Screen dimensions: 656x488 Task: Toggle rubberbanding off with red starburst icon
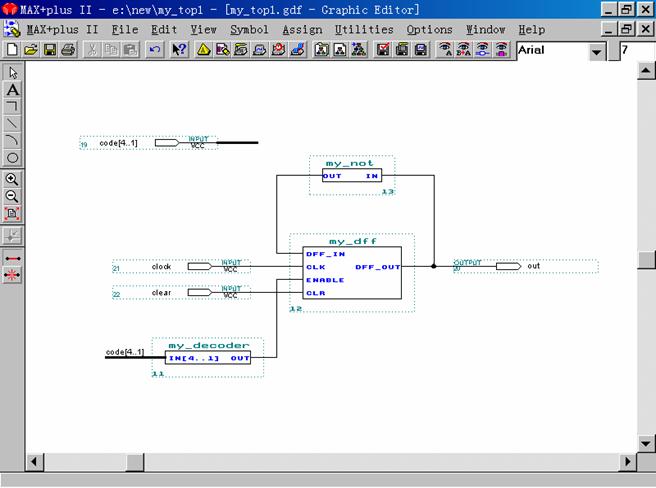pos(12,275)
